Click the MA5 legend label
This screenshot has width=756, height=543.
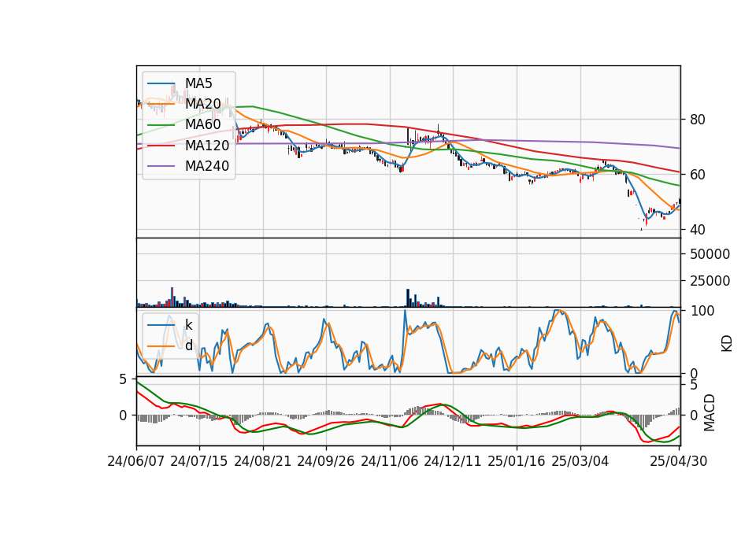coord(198,83)
